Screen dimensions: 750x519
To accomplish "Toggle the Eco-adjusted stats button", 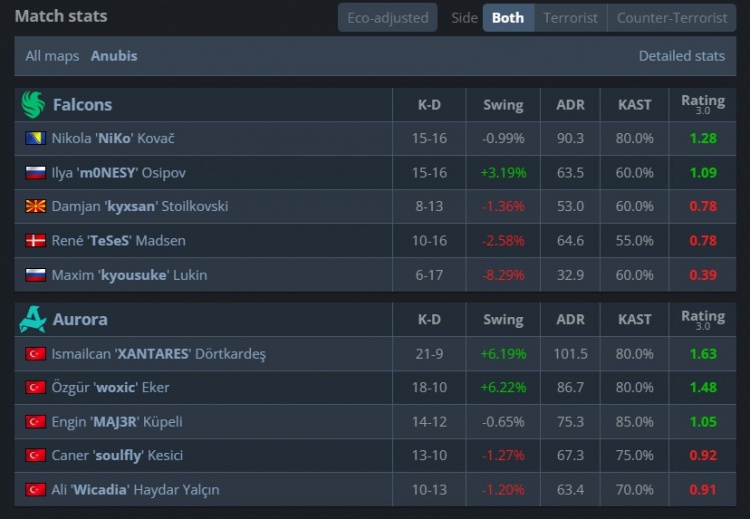I will [387, 17].
